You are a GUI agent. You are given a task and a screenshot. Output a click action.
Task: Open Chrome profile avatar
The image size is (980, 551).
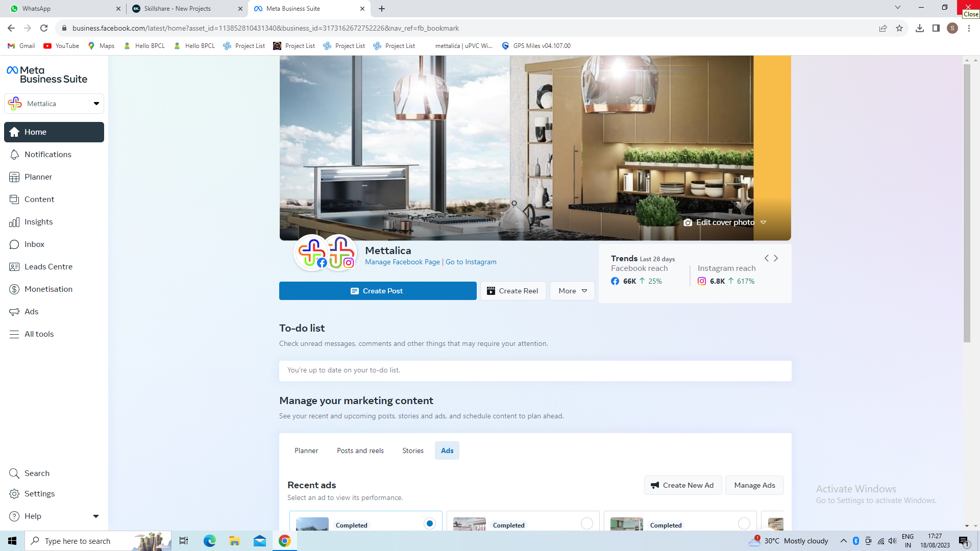click(x=952, y=28)
